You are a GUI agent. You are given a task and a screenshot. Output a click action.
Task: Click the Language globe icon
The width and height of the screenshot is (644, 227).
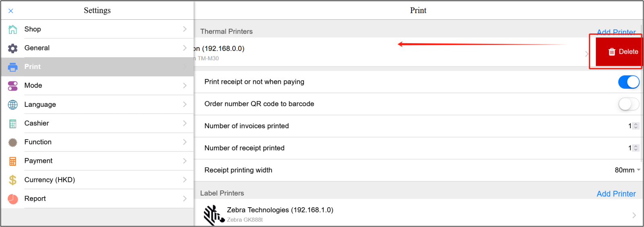13,105
